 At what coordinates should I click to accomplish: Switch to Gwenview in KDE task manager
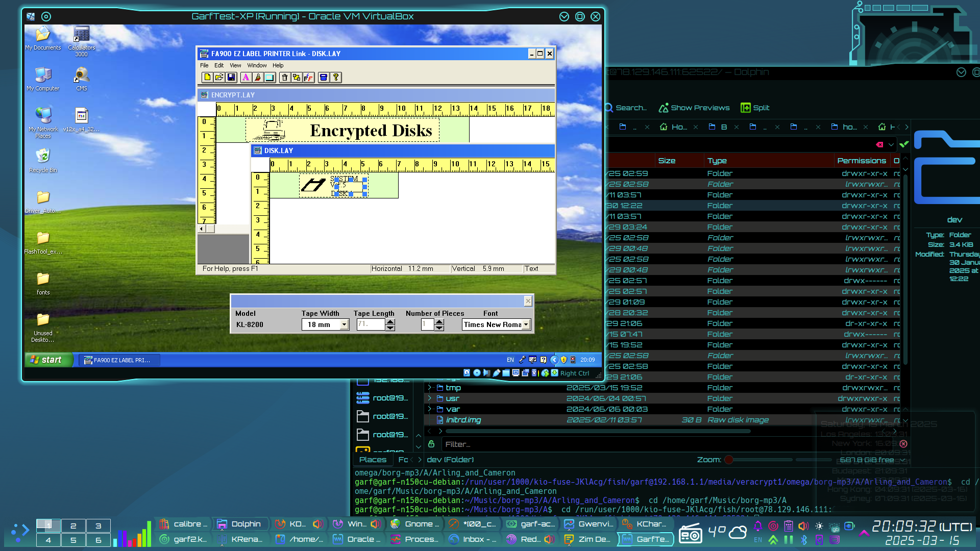(590, 524)
